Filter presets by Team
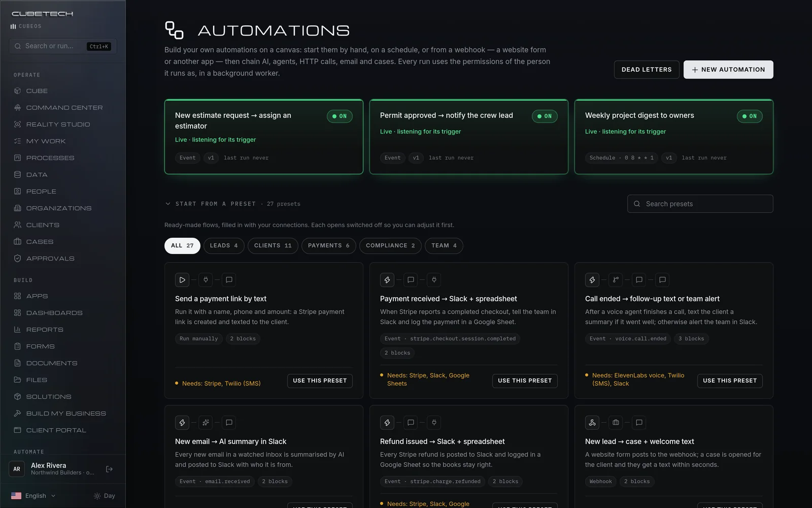The height and width of the screenshot is (508, 812). [444, 246]
